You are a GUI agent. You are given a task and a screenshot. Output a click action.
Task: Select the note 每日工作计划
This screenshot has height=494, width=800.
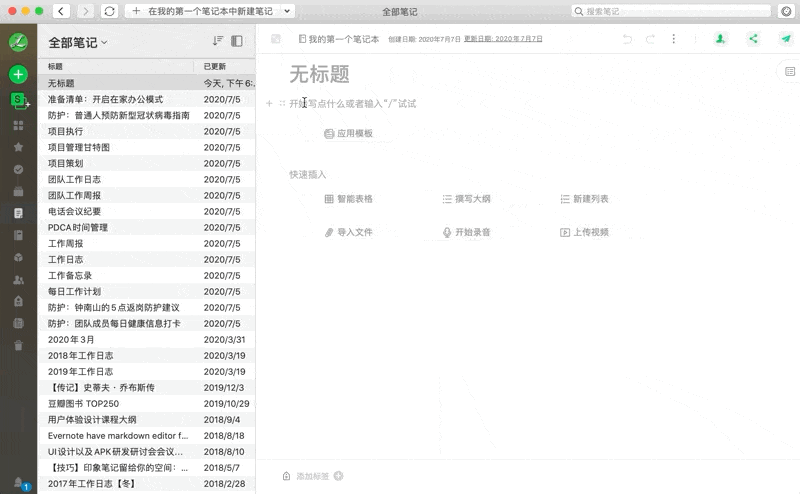[146, 291]
